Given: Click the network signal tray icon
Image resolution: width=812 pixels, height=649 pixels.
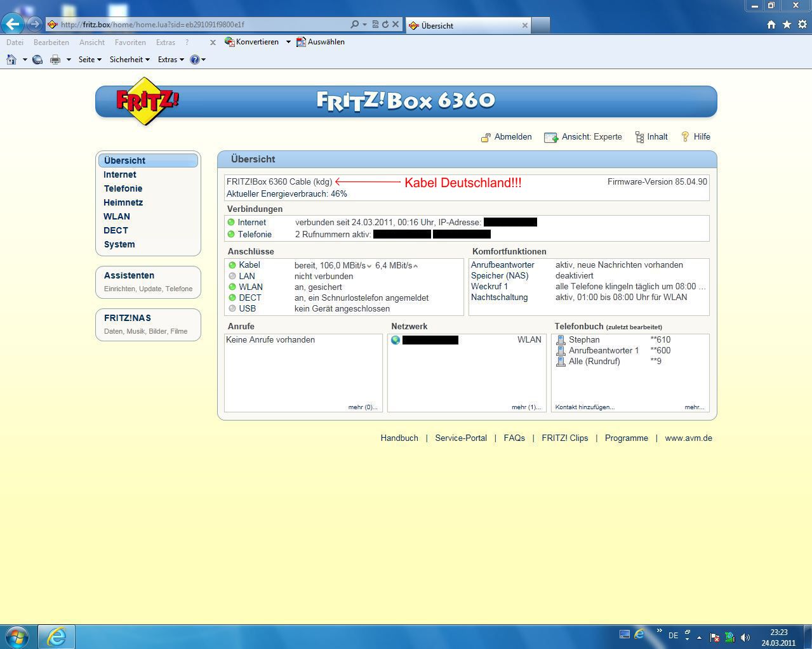Looking at the screenshot, I should pyautogui.click(x=729, y=637).
